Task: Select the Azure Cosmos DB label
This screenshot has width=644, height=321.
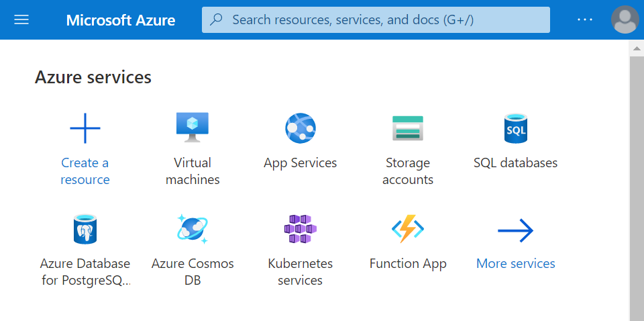Action: tap(193, 272)
